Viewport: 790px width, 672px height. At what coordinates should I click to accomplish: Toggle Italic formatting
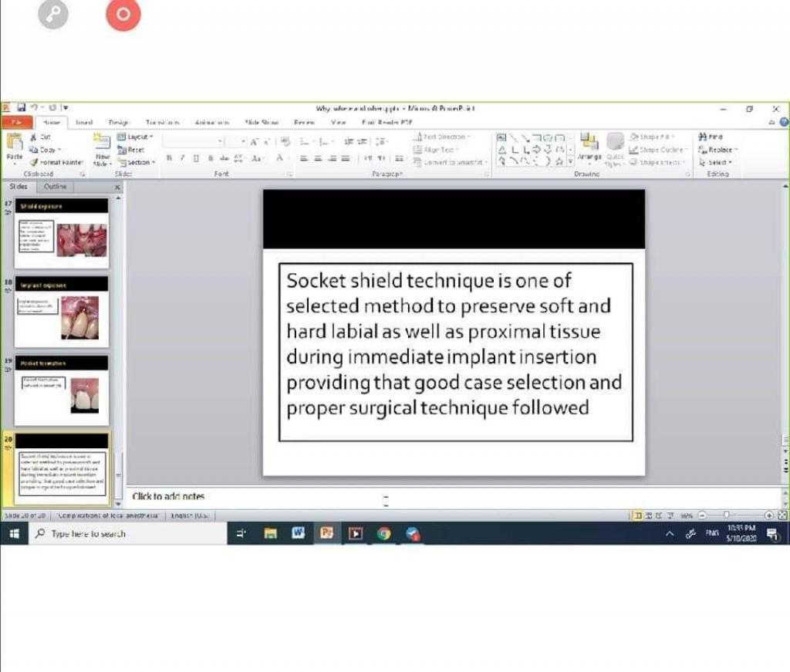(x=182, y=157)
